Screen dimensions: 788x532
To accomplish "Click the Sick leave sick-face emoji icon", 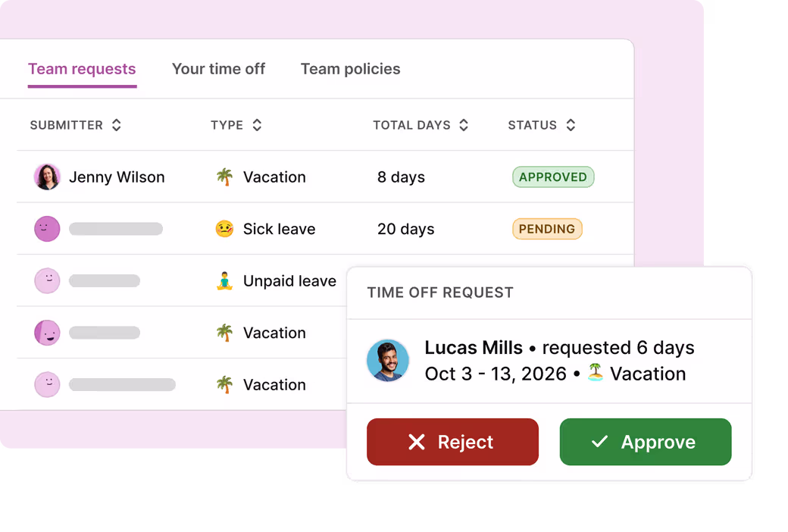I will tap(224, 229).
